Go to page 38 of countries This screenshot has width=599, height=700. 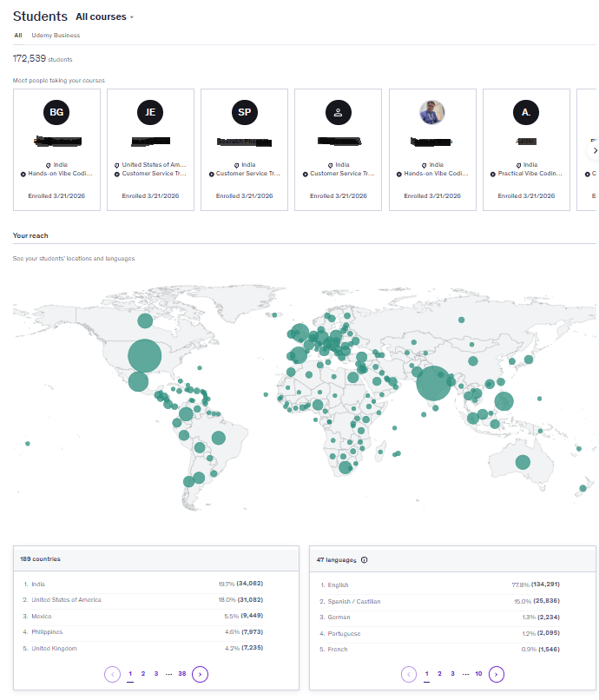click(181, 674)
